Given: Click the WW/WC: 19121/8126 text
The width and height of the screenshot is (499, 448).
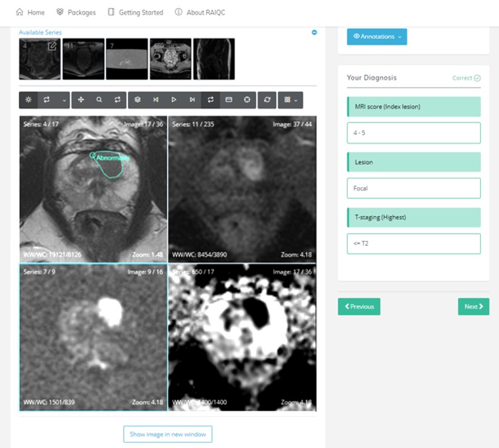Looking at the screenshot, I should pos(52,255).
